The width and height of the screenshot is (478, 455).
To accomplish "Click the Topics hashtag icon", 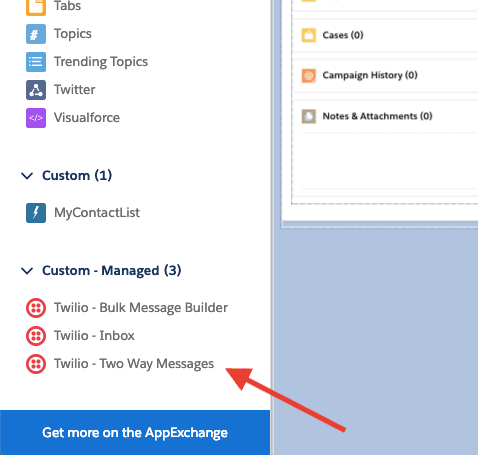I will pyautogui.click(x=36, y=34).
